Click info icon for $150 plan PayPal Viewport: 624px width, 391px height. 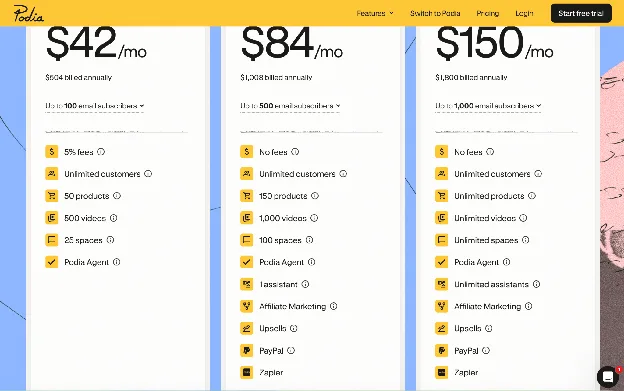[486, 350]
